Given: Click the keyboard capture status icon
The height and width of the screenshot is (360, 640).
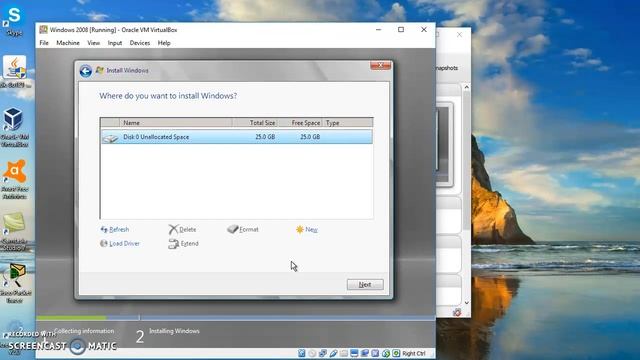Looking at the screenshot, I should click(396, 353).
